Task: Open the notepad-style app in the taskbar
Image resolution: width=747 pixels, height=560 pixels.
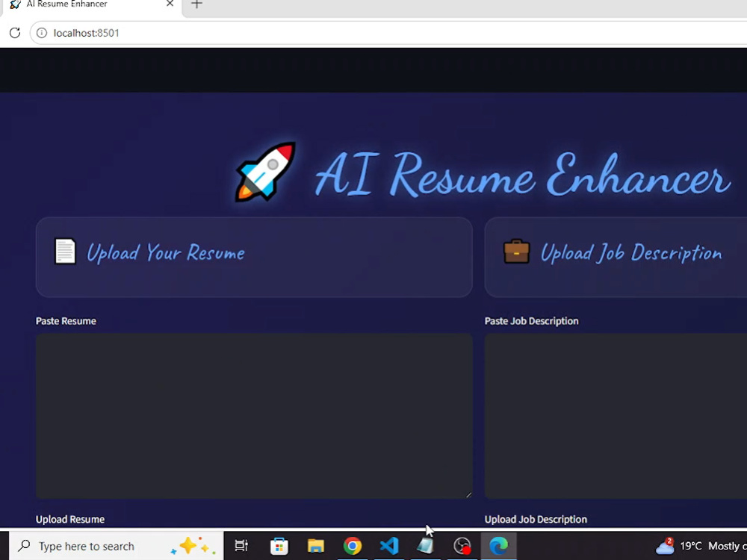Action: click(426, 546)
